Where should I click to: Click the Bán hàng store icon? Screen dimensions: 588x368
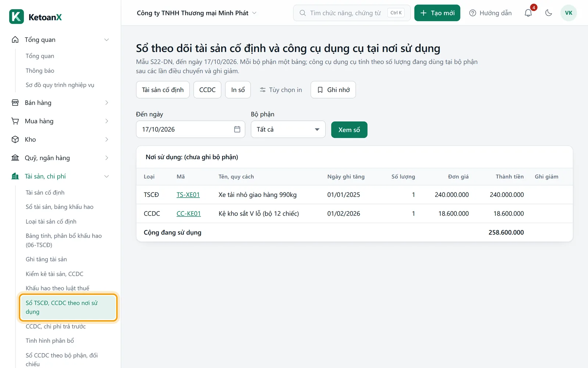(15, 103)
